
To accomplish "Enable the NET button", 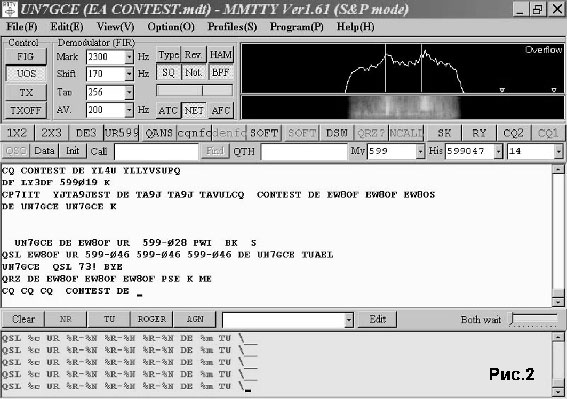I will (194, 110).
